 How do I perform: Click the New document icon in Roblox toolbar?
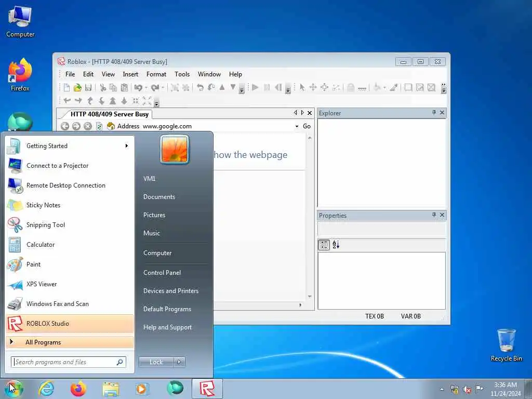[67, 87]
